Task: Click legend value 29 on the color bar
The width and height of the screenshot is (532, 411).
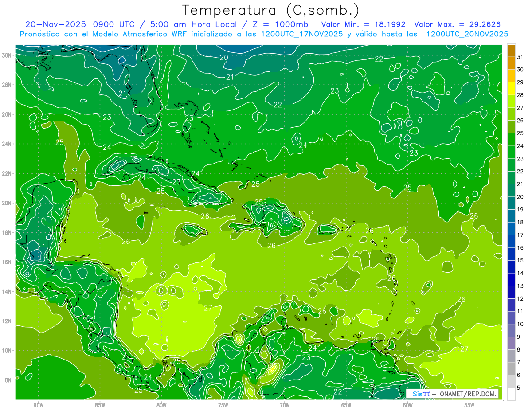Action: [x=520, y=82]
